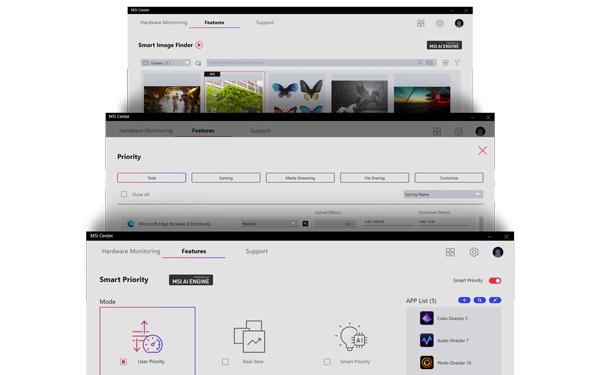Open the grid apps icon in Smart Priority window
This screenshot has height=375, width=600.
[x=450, y=252]
